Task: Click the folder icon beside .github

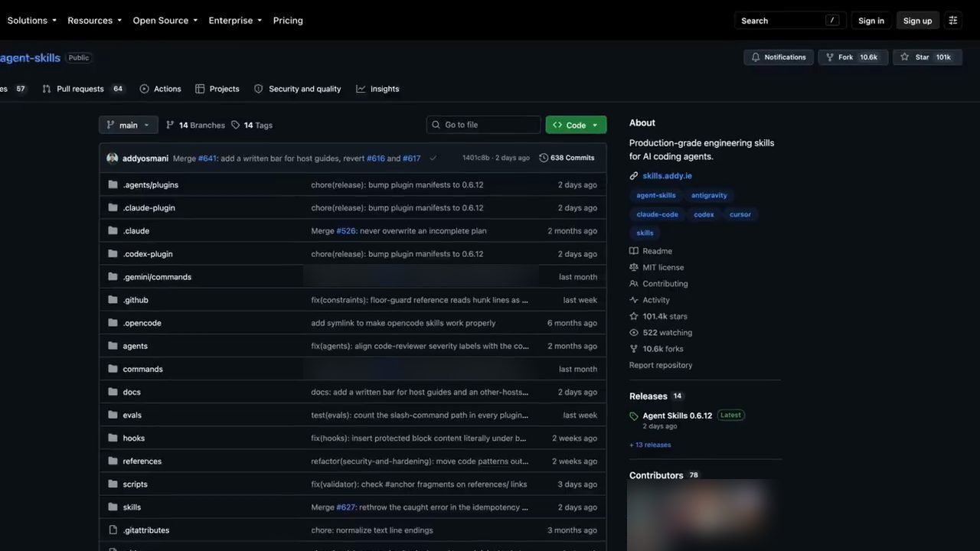Action: pyautogui.click(x=113, y=300)
